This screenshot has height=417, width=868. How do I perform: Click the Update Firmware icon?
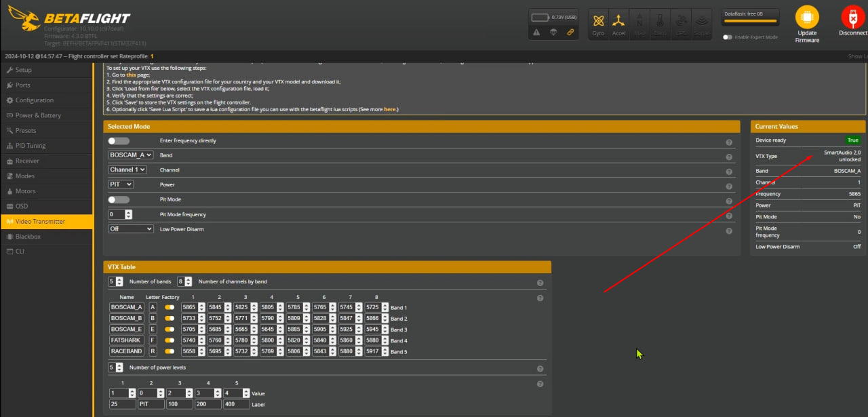tap(807, 18)
